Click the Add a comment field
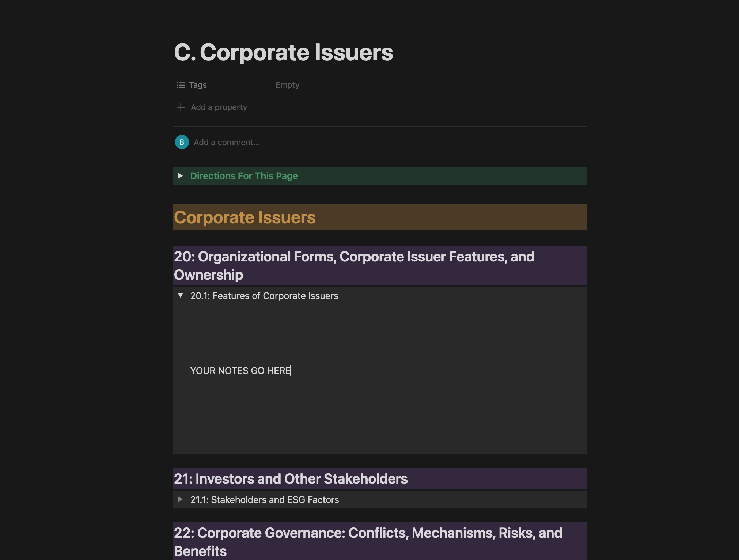The height and width of the screenshot is (560, 739). (227, 142)
